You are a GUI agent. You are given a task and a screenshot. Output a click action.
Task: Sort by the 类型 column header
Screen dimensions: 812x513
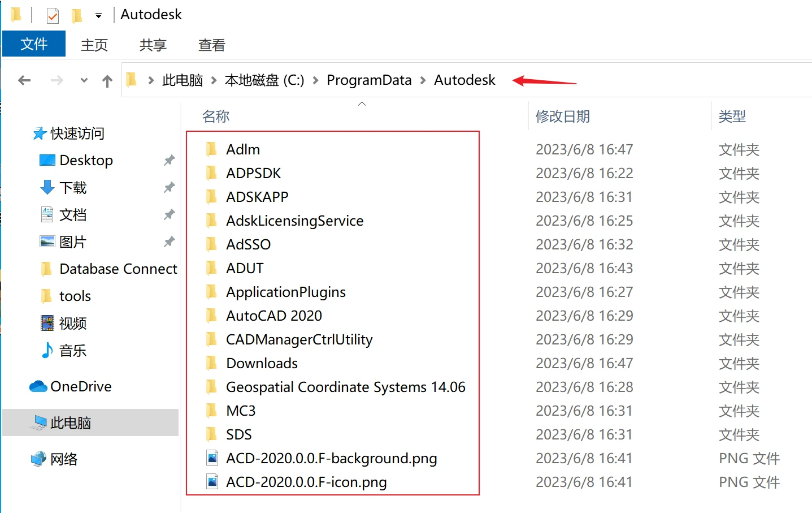(x=732, y=117)
